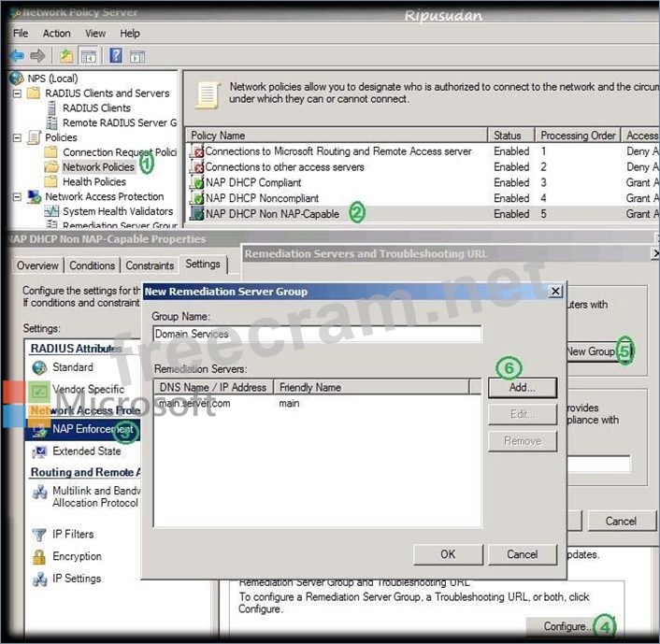Close the New Remediation Server Group dialog
This screenshot has width=660, height=644.
(x=555, y=292)
